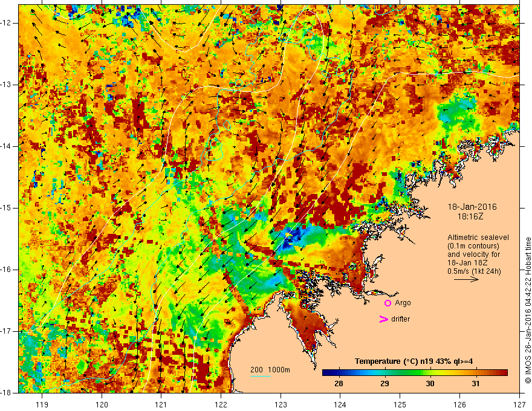Screen dimensions: 532x411
Task: Click the 'Altimetric sealevel' caption line
Action: [x=478, y=238]
